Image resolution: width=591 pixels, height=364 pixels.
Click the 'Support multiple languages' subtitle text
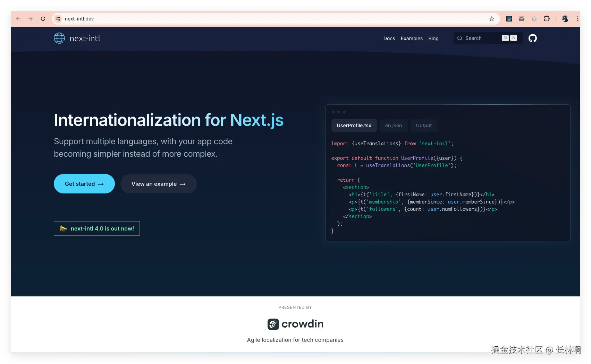click(x=143, y=148)
